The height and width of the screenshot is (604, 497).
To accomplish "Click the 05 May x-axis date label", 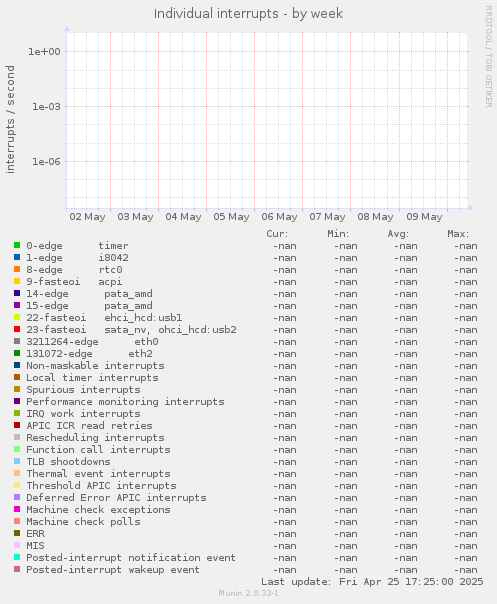I will (232, 217).
